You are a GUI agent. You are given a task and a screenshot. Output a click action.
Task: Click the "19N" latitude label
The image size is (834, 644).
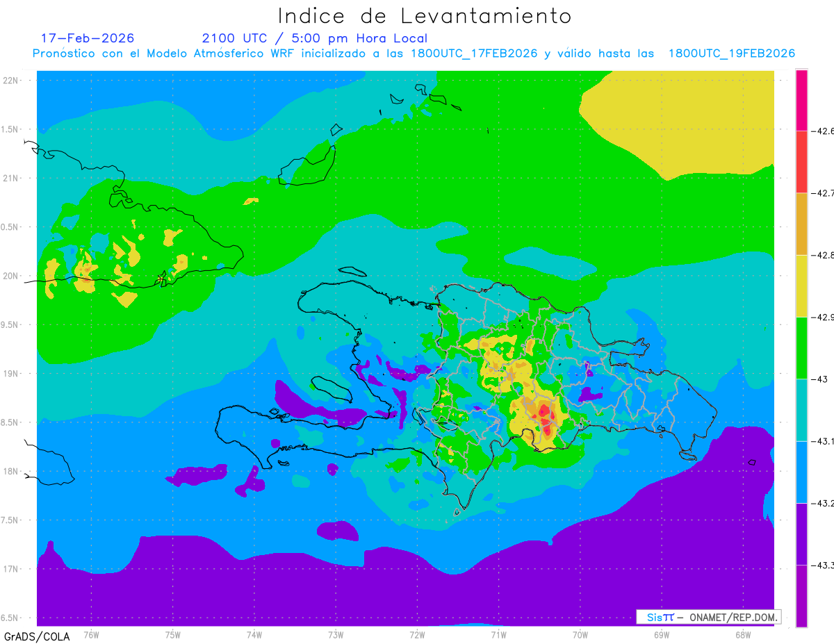(x=12, y=373)
